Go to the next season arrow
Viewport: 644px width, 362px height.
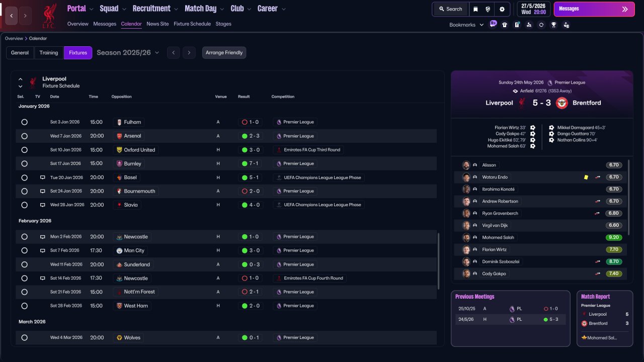pos(189,53)
